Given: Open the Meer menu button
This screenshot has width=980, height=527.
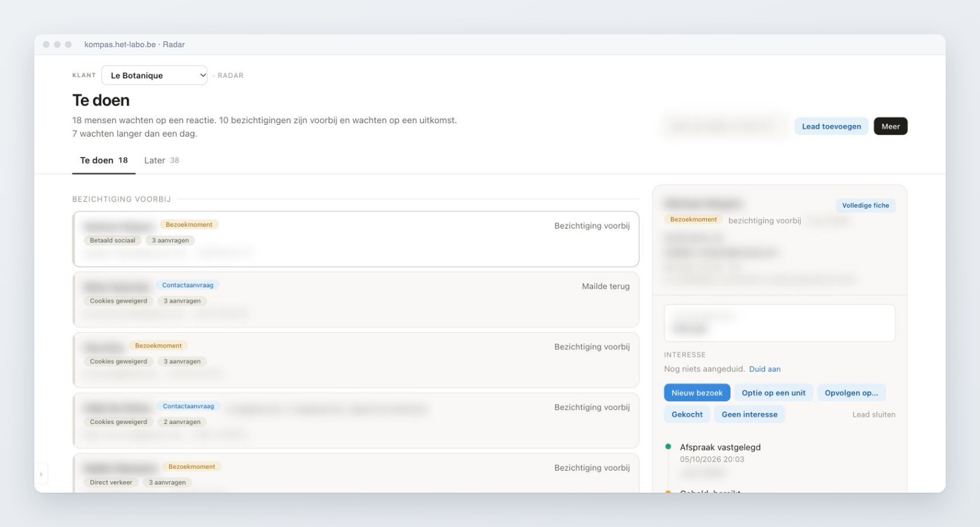Looking at the screenshot, I should click(891, 126).
